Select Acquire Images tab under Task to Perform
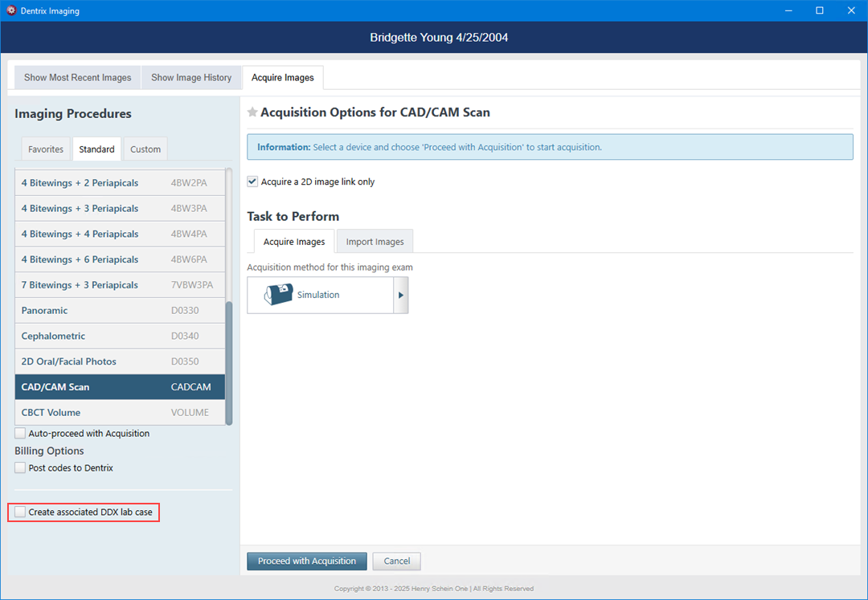The width and height of the screenshot is (868, 600). point(294,242)
